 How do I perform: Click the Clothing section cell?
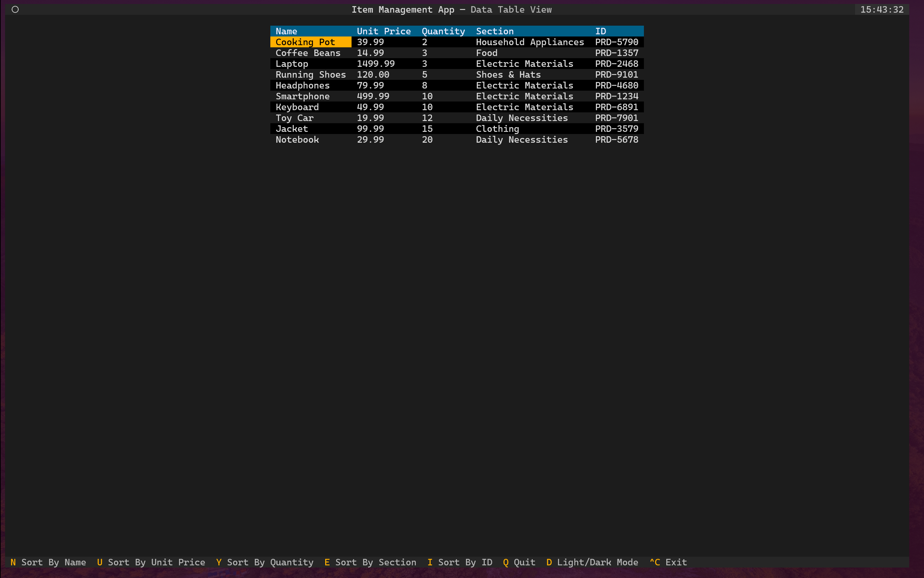(x=530, y=129)
